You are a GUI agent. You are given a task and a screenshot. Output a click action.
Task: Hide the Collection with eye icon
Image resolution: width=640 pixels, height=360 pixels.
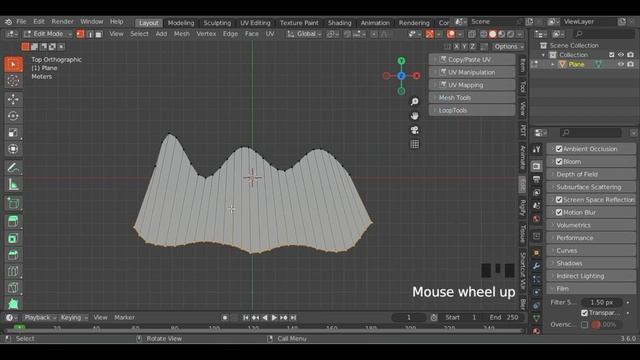(621, 55)
